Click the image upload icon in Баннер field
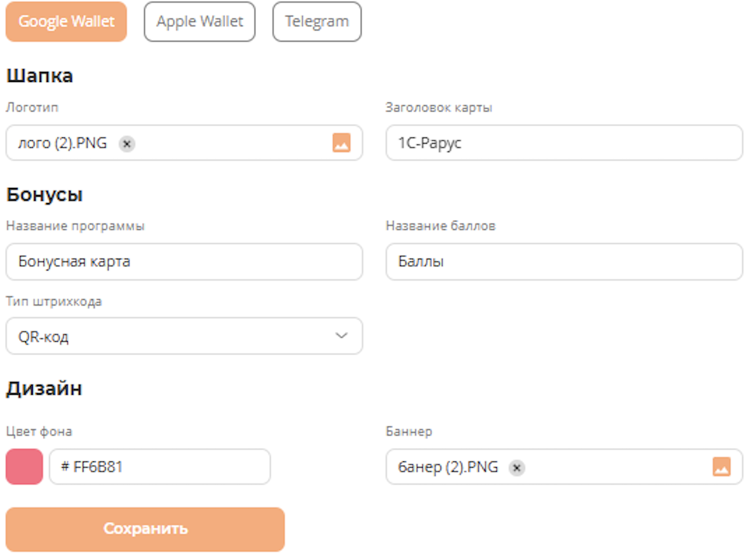756x560 pixels. [721, 467]
